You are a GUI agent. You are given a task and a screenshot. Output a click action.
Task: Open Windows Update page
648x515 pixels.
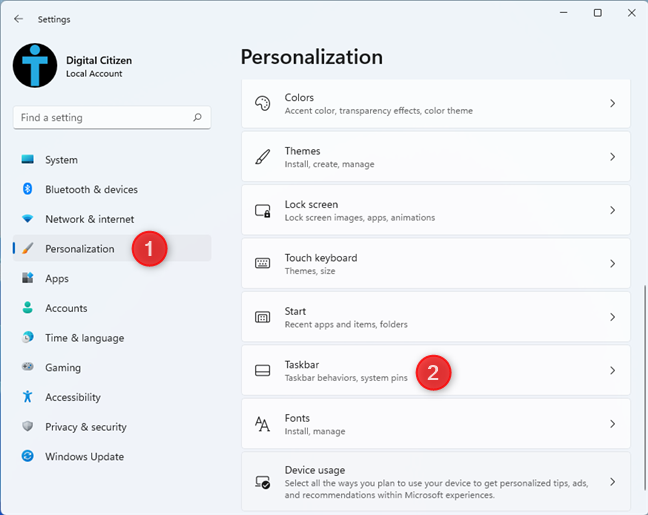pyautogui.click(x=112, y=456)
